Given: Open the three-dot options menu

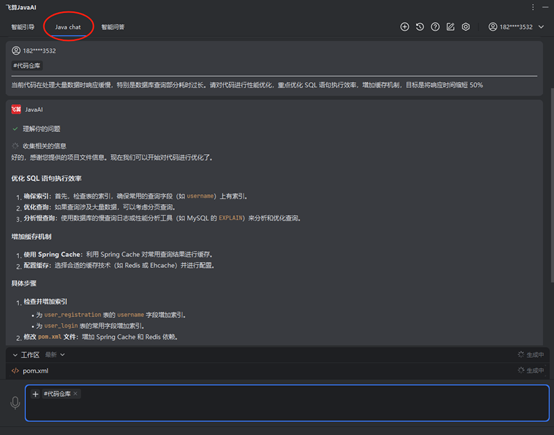Looking at the screenshot, I should 533,7.
